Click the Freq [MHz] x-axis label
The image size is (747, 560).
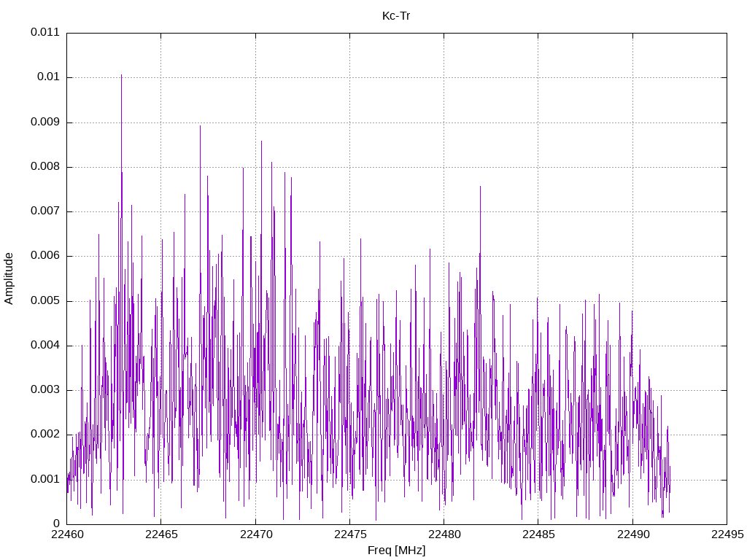396,551
